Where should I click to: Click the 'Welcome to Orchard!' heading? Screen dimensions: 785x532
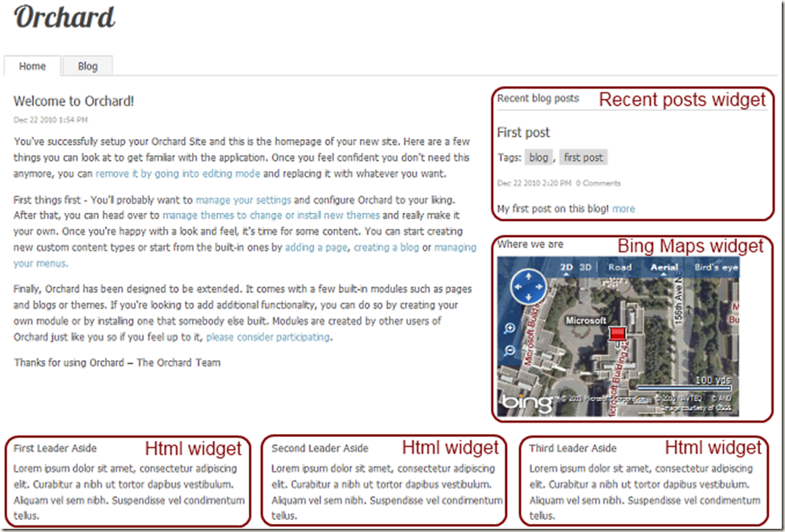click(74, 101)
